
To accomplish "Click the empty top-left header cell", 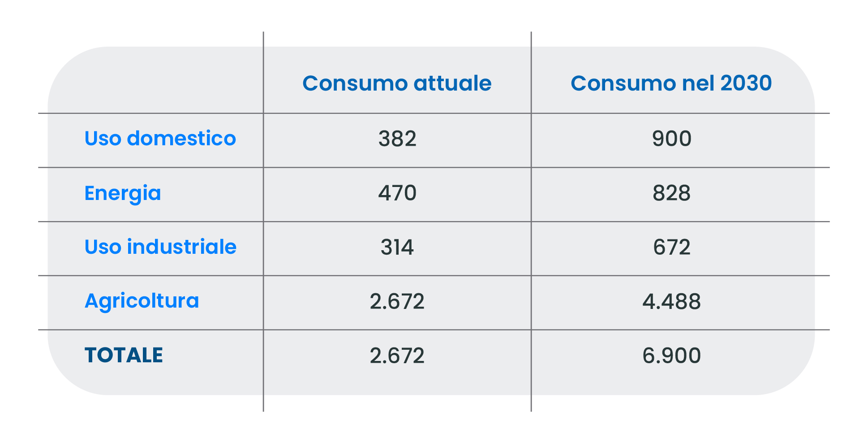I will coord(155,80).
